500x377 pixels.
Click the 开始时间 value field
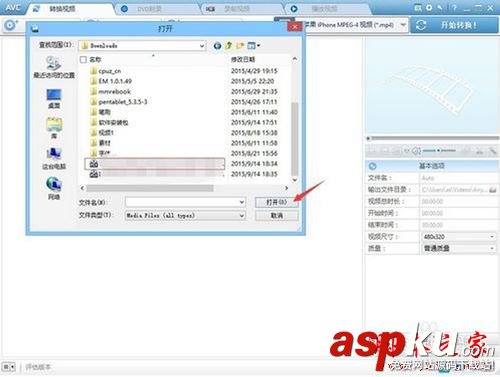458,213
